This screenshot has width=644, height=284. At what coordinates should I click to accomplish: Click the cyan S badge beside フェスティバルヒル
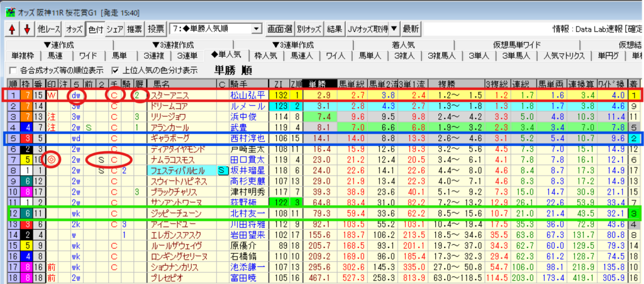click(x=222, y=170)
